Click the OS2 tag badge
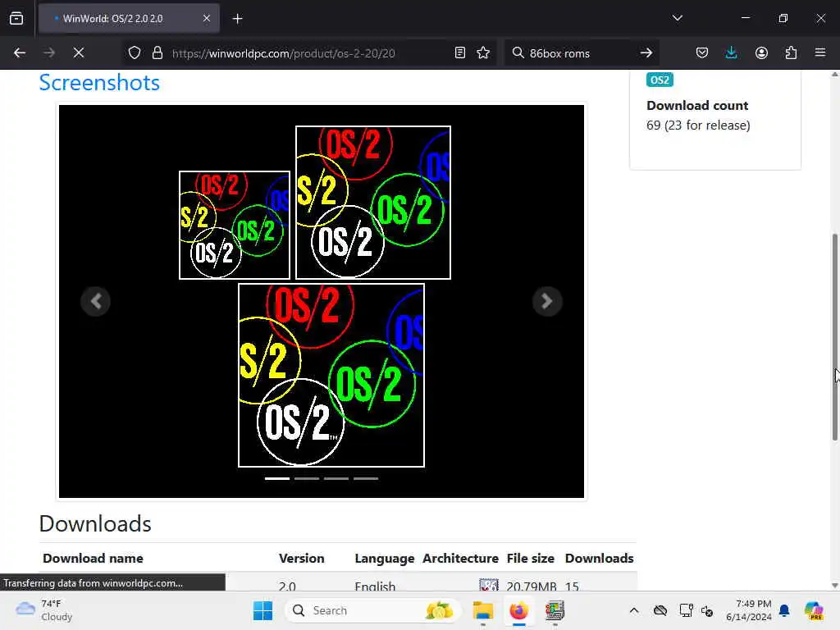840x630 pixels. click(660, 80)
